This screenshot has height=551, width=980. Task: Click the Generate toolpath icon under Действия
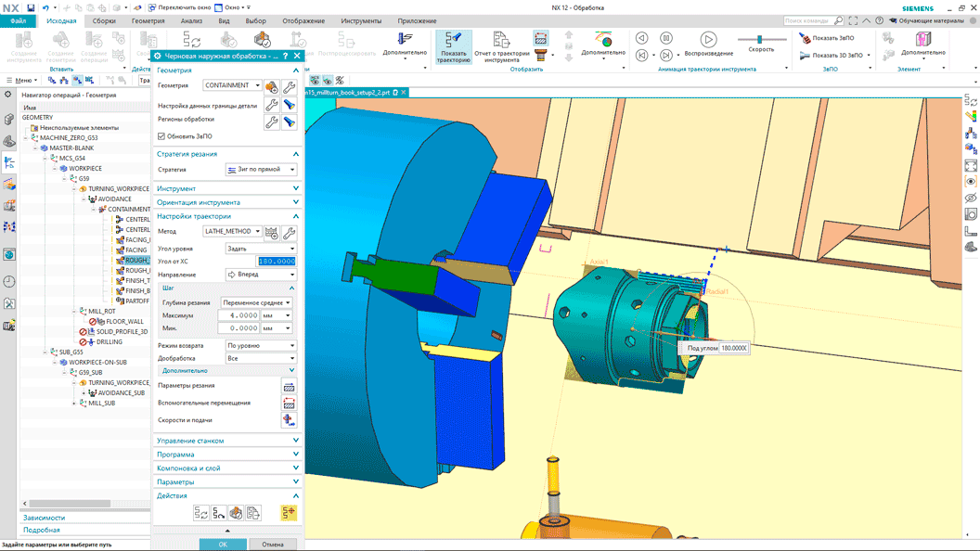(200, 513)
